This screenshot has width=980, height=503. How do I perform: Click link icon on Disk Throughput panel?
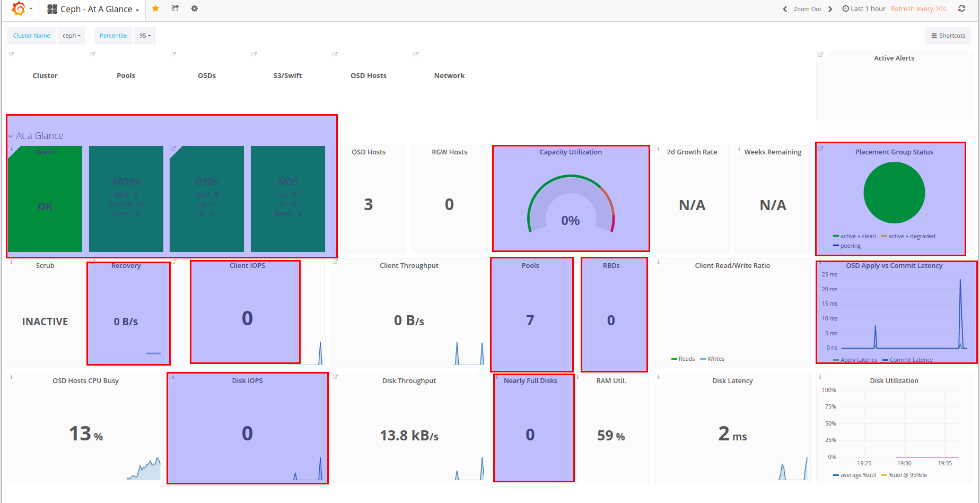(335, 377)
